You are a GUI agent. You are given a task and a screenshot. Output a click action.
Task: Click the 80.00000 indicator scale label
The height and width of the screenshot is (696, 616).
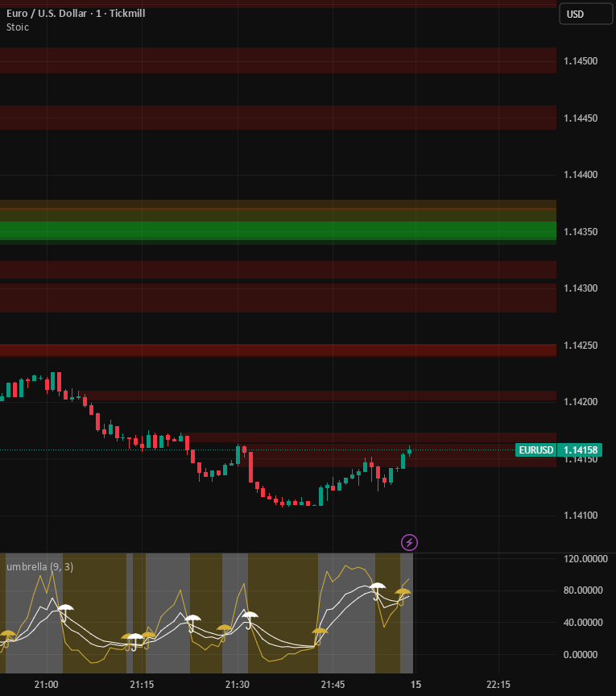point(583,590)
